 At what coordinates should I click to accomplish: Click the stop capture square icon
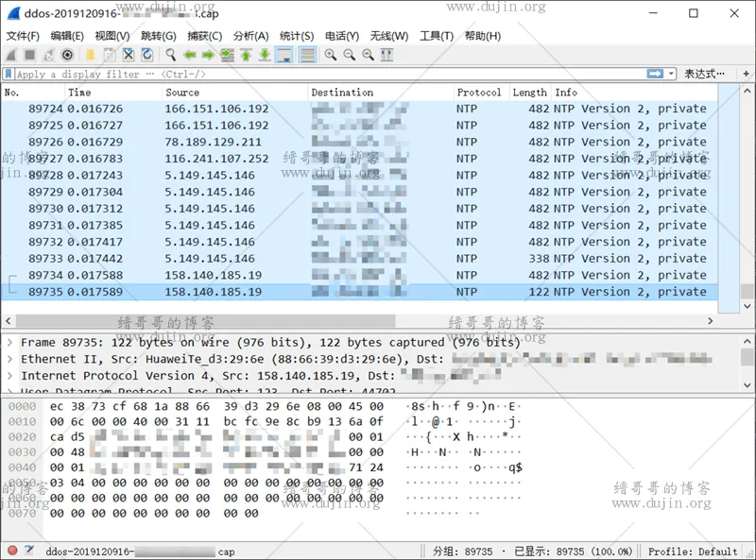tap(30, 55)
